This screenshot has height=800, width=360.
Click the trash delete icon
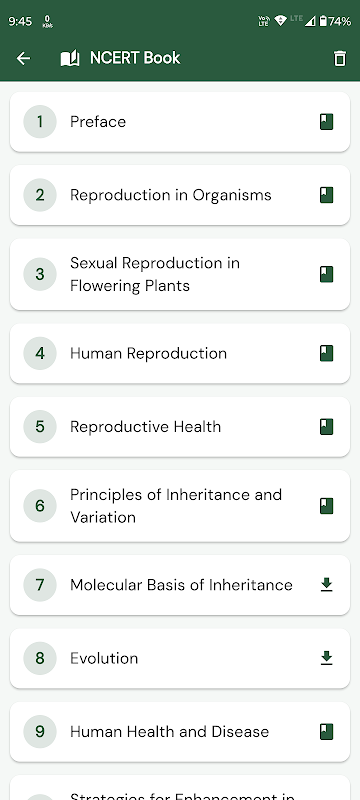340,59
